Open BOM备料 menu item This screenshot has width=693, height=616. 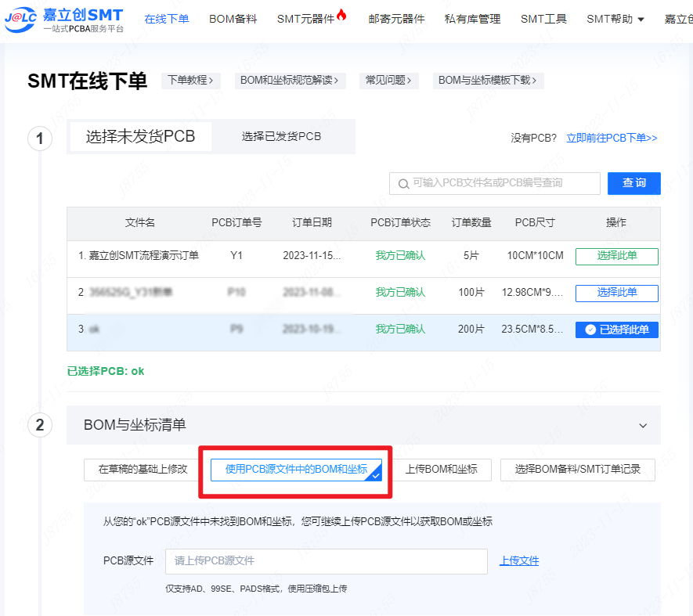coord(233,19)
